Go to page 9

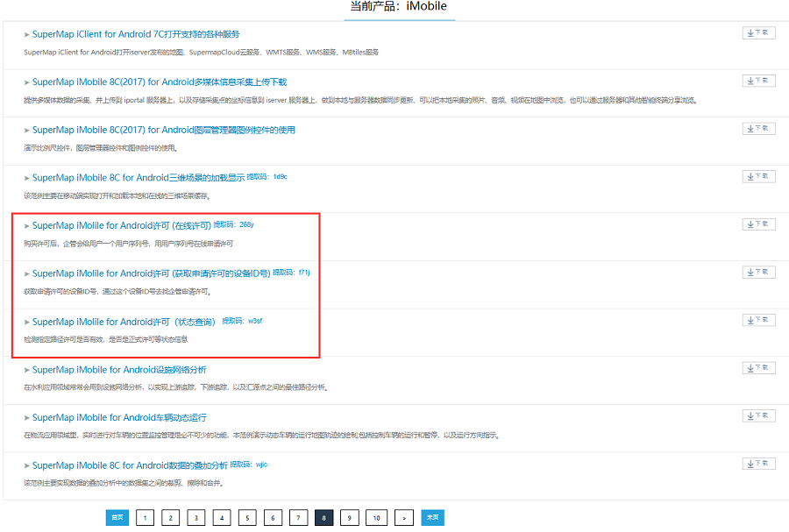pyautogui.click(x=349, y=517)
